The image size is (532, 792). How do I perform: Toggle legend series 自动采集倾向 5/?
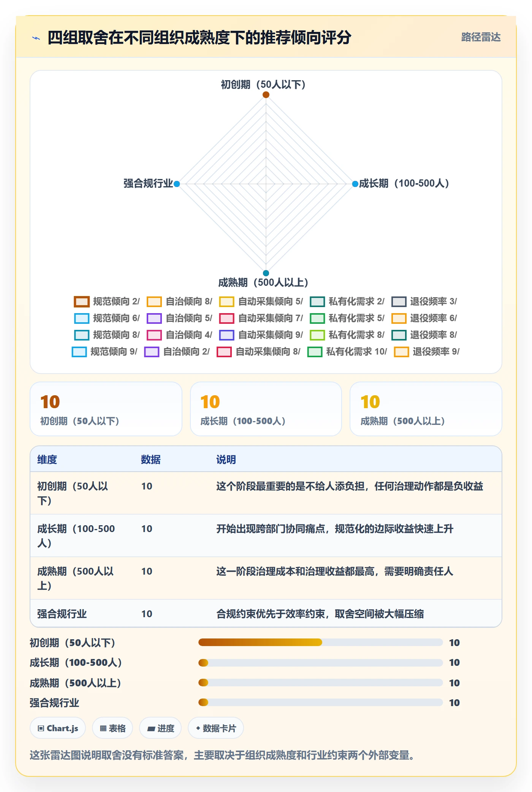click(261, 301)
